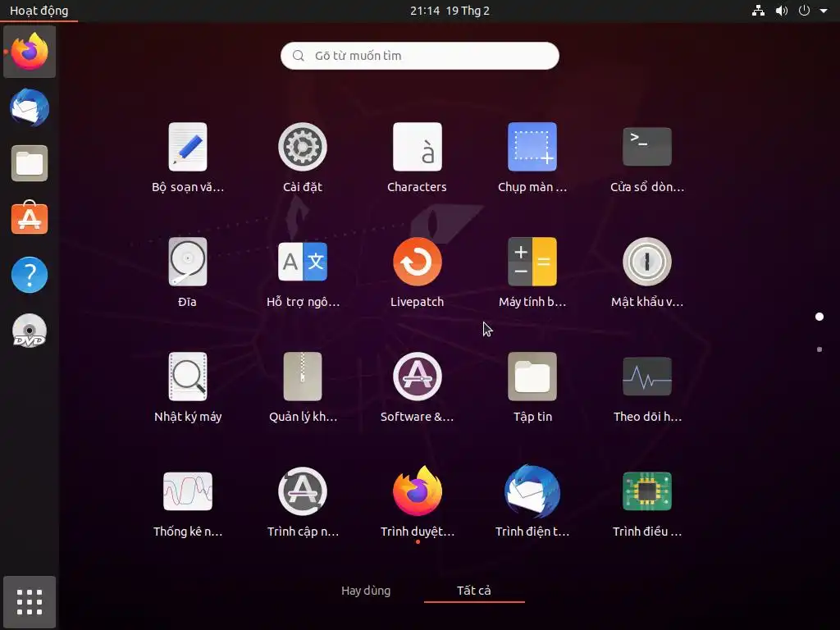This screenshot has height=630, width=840.
Task: Open the clock and calendar menu
Action: pos(450,11)
